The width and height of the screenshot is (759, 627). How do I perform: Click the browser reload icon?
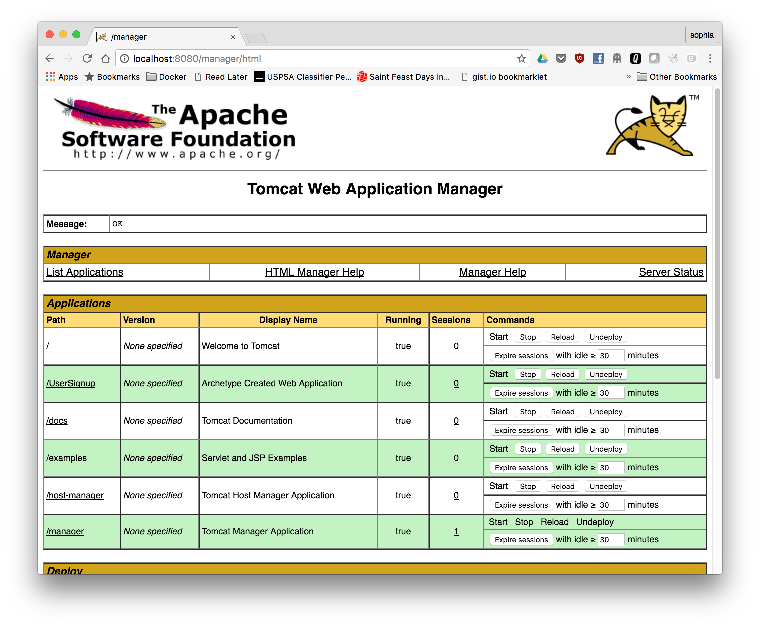(87, 59)
